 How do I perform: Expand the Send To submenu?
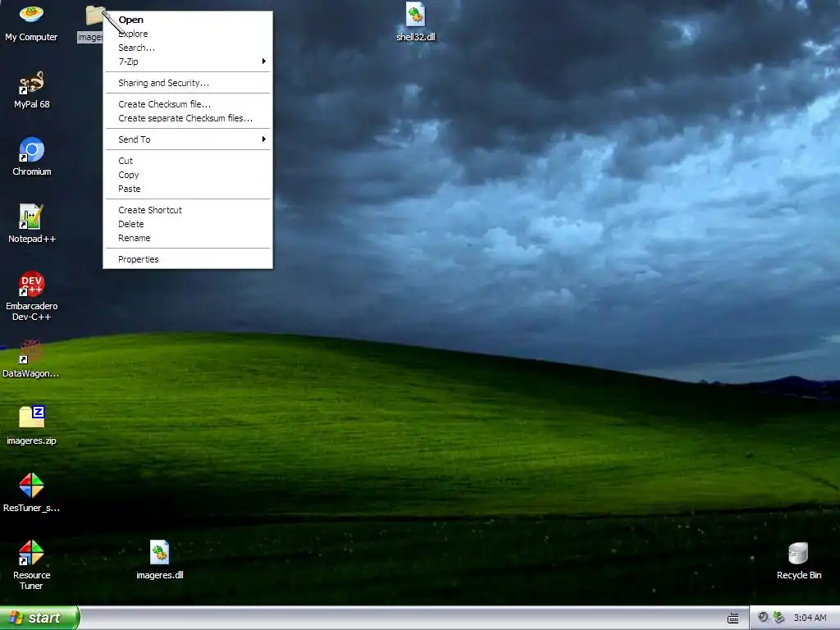(x=188, y=139)
